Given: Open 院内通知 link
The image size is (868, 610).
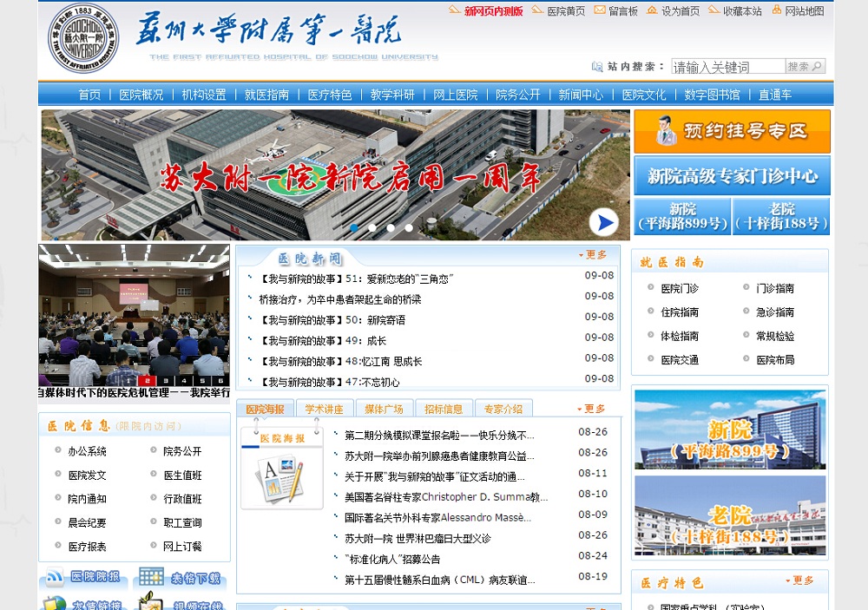Looking at the screenshot, I should point(87,499).
